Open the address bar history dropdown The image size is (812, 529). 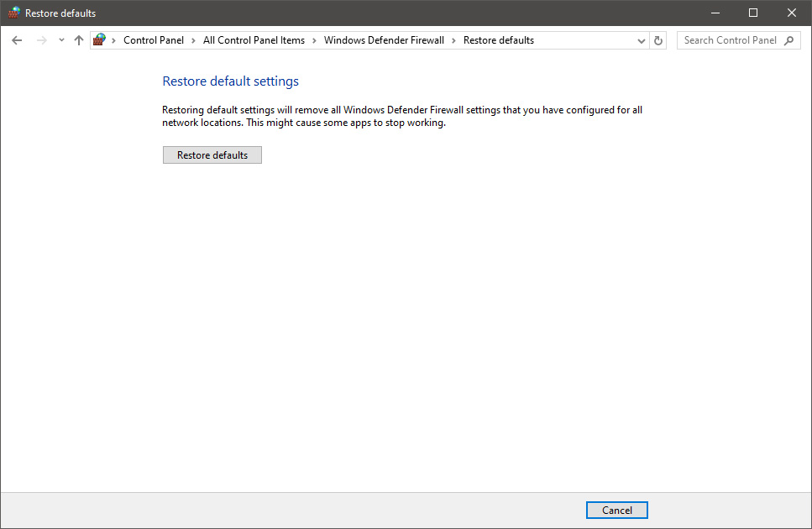(x=641, y=41)
